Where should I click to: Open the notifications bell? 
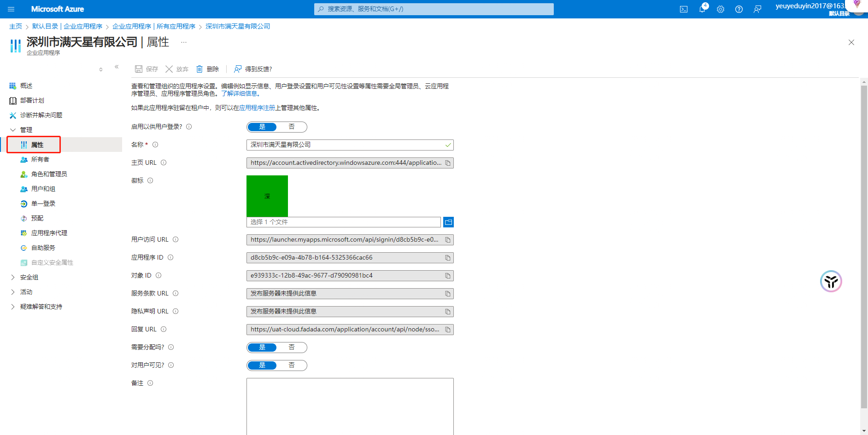pyautogui.click(x=702, y=9)
